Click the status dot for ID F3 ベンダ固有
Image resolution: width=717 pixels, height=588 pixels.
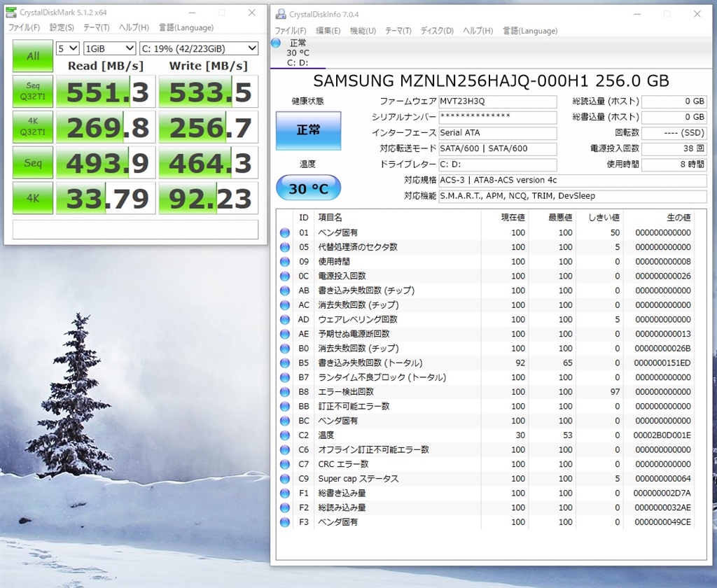click(285, 522)
